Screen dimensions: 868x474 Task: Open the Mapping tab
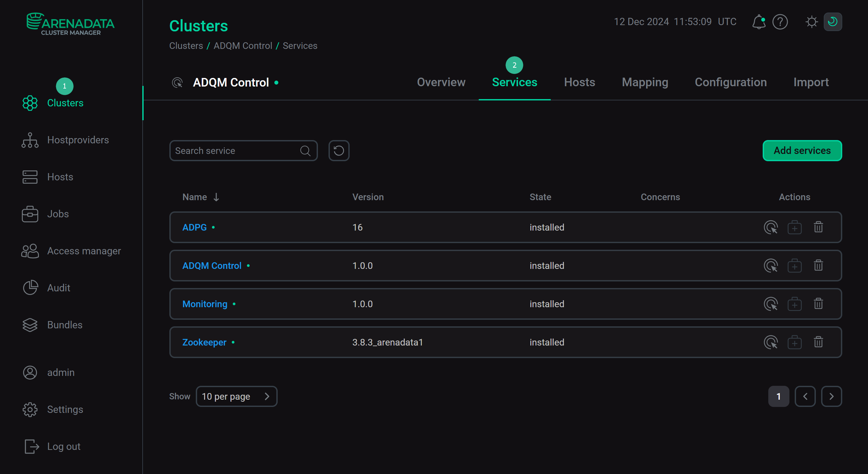click(644, 82)
